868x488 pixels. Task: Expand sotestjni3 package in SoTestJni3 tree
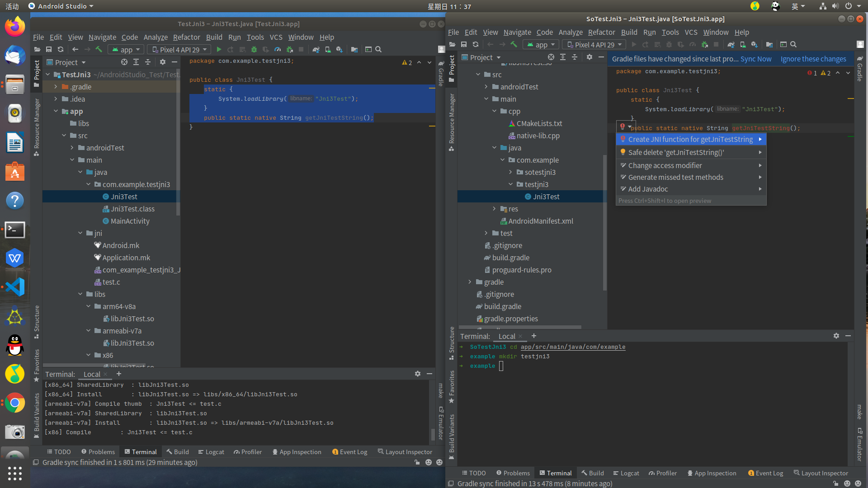pos(510,172)
